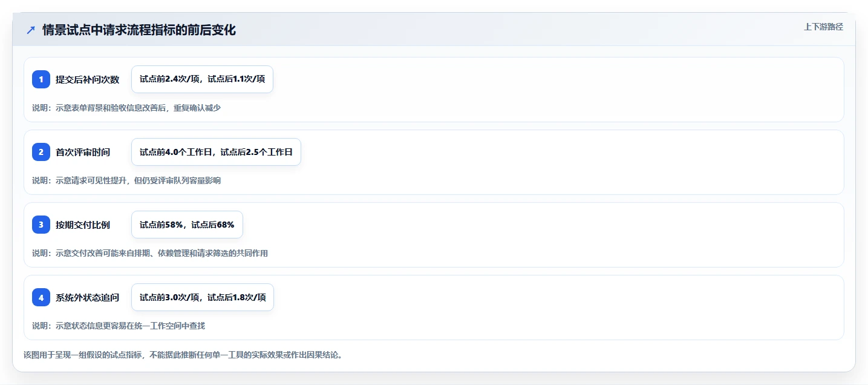Click the 试点前4.0个工作日,试点后2.5个工作日 value box

(x=216, y=152)
